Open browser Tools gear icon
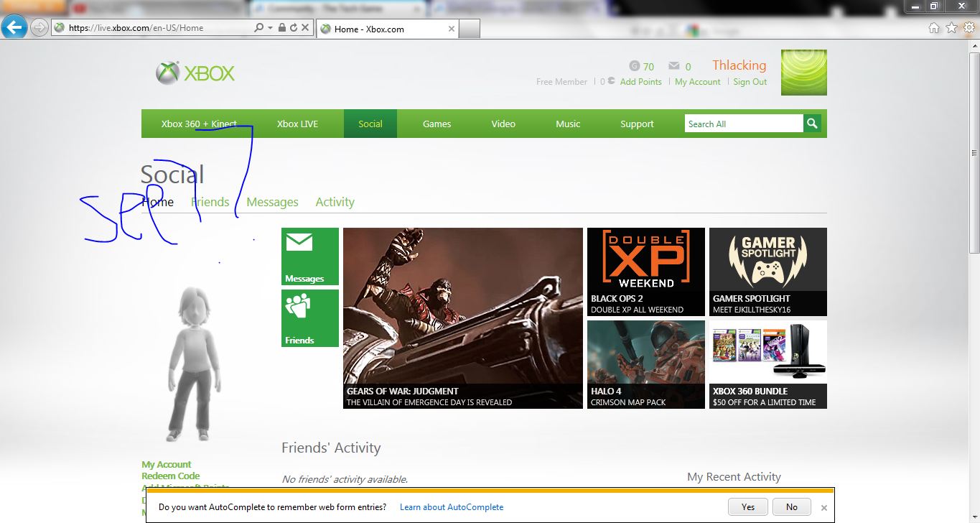This screenshot has height=523, width=980. tap(969, 28)
